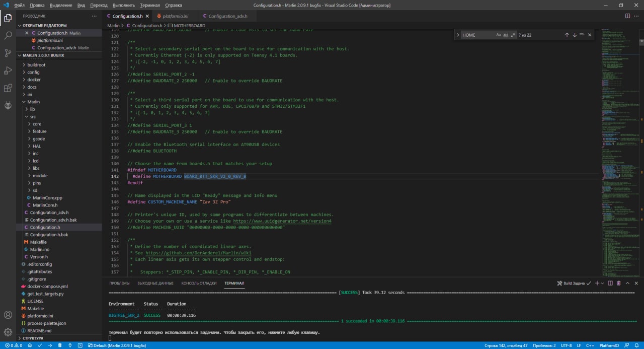Click find in selection icon
The width and height of the screenshot is (644, 349).
(x=582, y=35)
